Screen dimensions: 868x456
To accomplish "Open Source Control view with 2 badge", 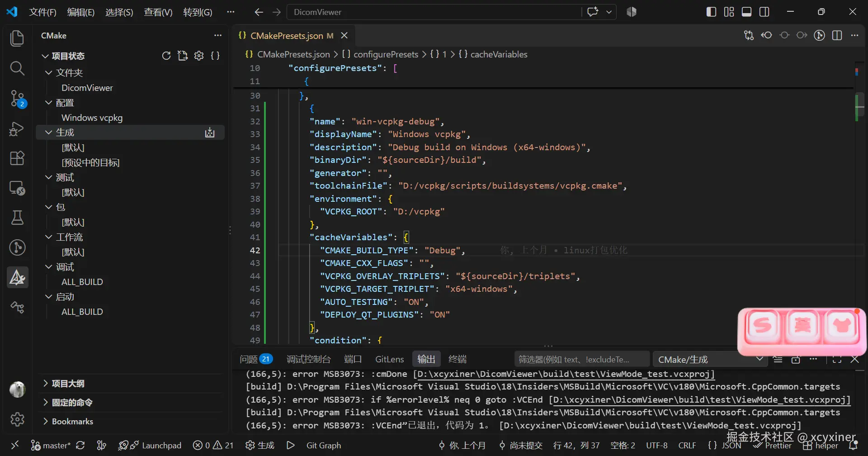I will pos(18,99).
